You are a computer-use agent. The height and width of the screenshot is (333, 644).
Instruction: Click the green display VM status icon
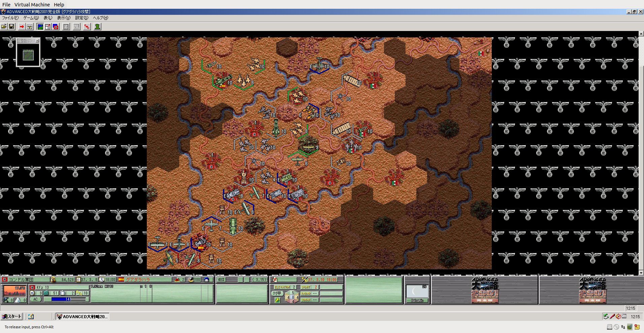[630, 327]
